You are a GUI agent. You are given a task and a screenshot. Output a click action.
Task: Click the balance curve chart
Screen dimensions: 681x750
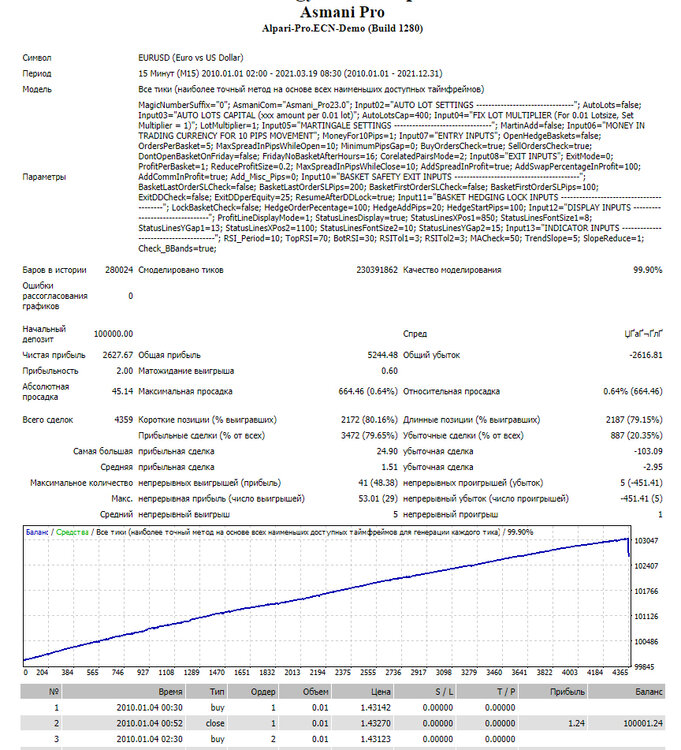point(327,596)
